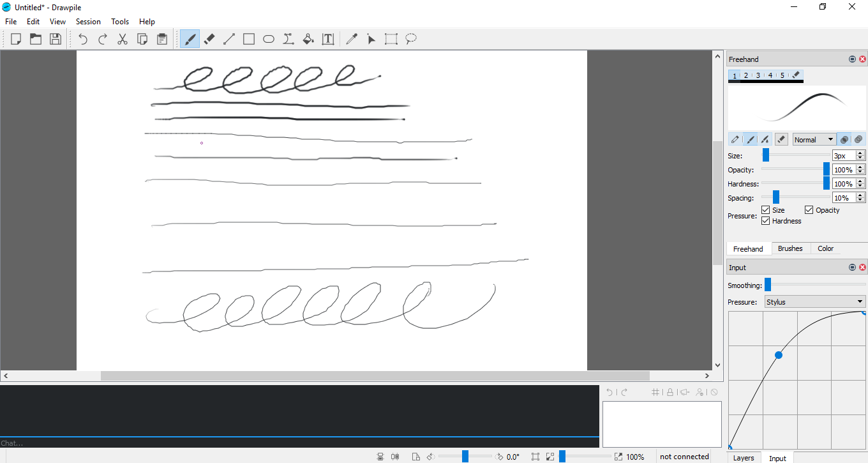This screenshot has width=868, height=463.
Task: Switch to the Brushes tab
Action: pyautogui.click(x=790, y=248)
